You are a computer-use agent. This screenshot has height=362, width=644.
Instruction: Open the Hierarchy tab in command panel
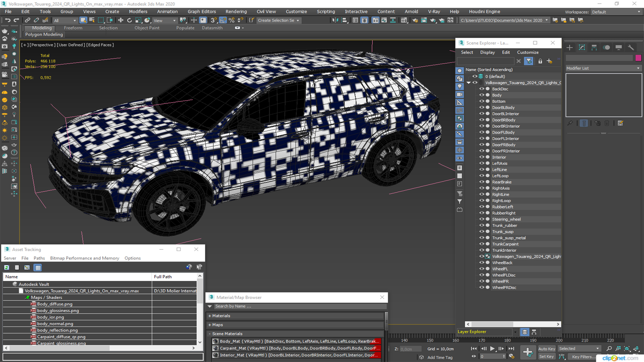point(594,48)
